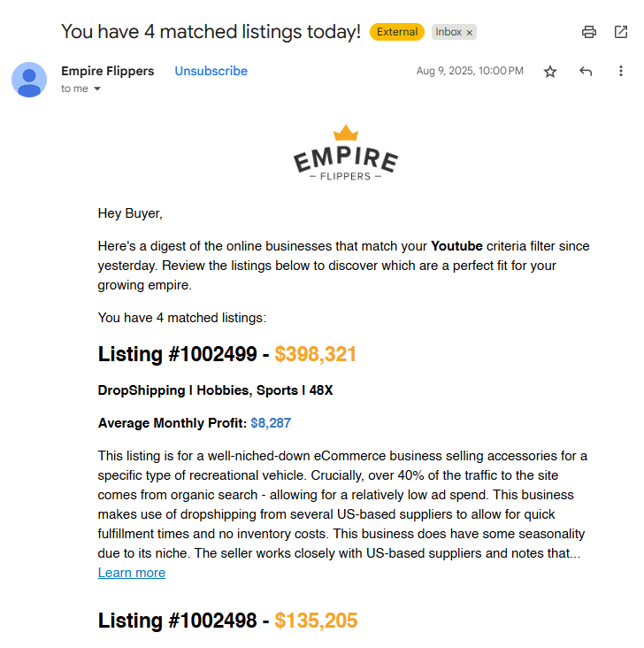This screenshot has width=644, height=648.
Task: Reply using the arrow icon
Action: coord(586,72)
